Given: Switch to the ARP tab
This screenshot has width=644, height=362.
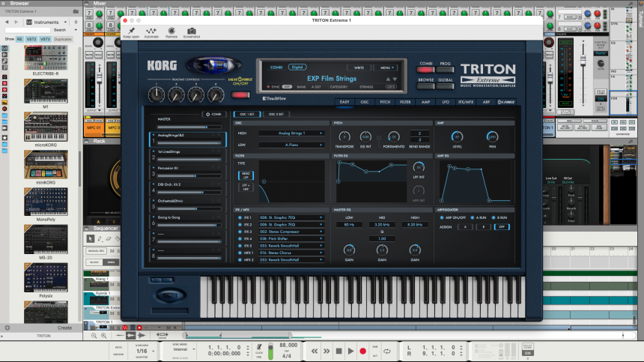Looking at the screenshot, I should coord(486,102).
